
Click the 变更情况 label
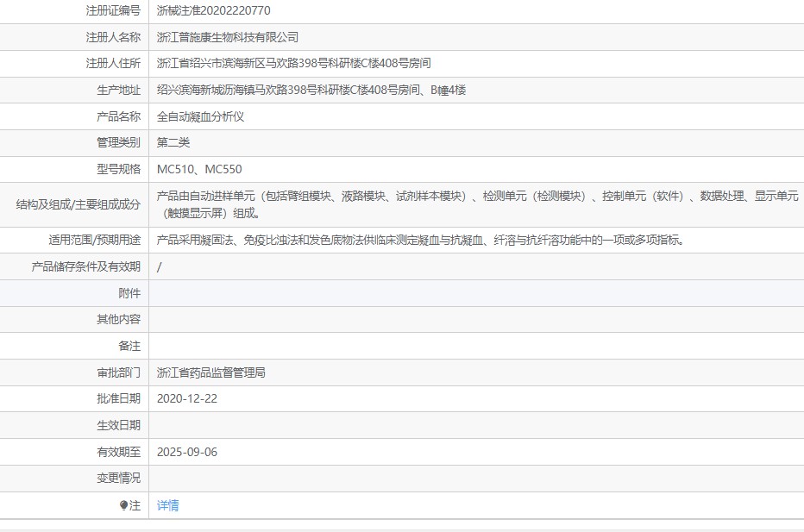118,479
